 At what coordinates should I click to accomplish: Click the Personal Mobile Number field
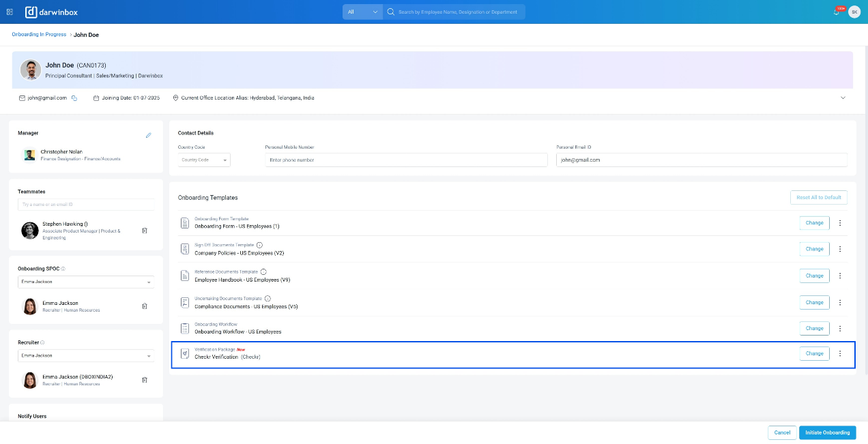(x=406, y=160)
